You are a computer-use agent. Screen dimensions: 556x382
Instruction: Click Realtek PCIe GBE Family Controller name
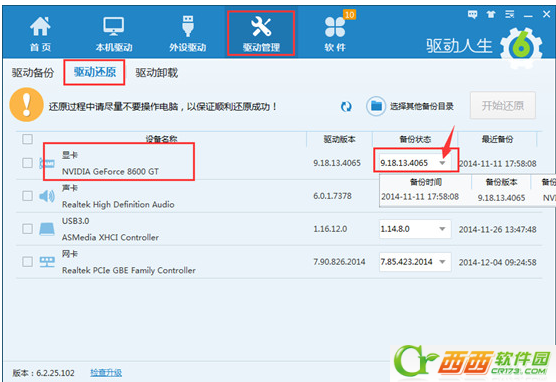129,271
